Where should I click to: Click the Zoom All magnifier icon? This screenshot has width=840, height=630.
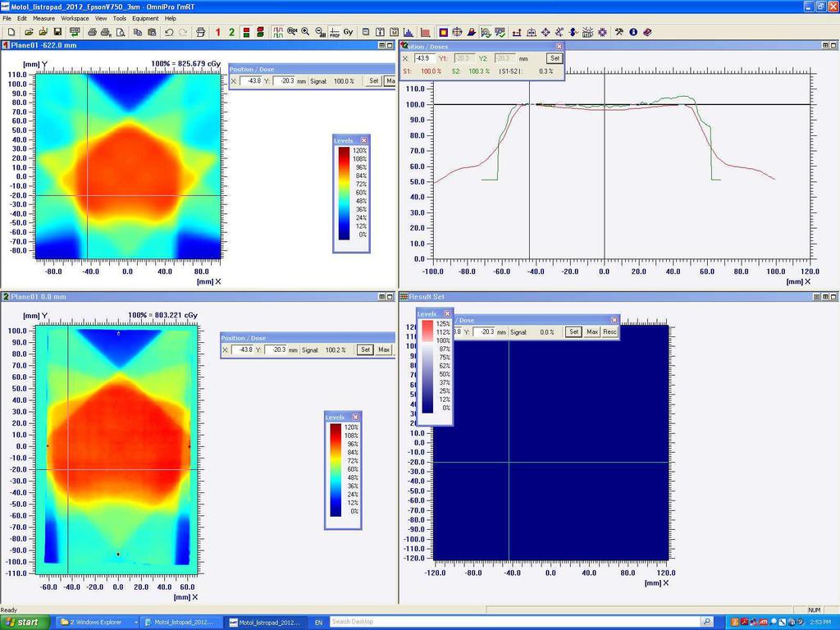320,32
